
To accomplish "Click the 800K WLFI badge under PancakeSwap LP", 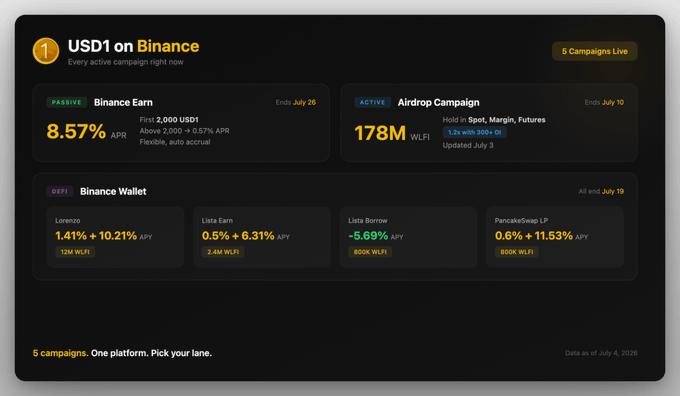I will point(517,252).
